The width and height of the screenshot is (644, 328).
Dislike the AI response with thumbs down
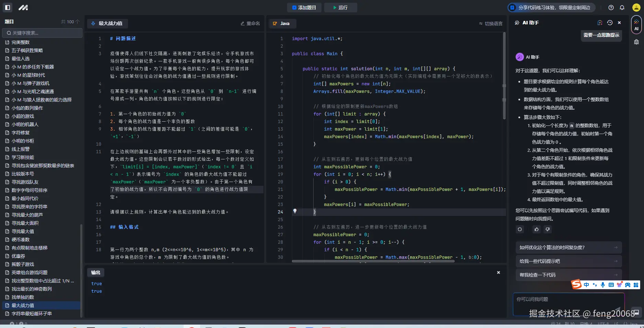pyautogui.click(x=548, y=229)
